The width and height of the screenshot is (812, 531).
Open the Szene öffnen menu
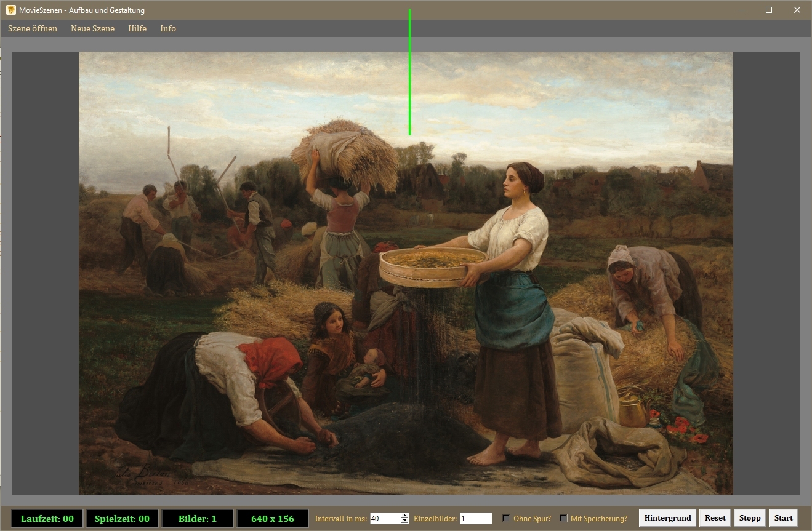tap(33, 28)
